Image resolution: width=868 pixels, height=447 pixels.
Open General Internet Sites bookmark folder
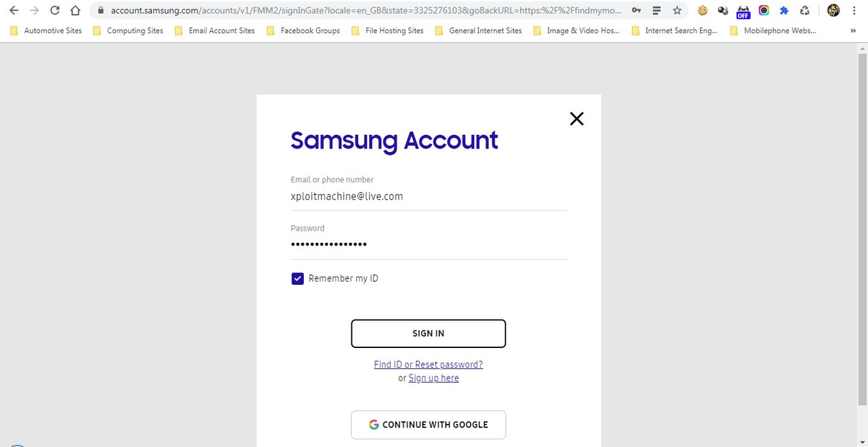[479, 31]
